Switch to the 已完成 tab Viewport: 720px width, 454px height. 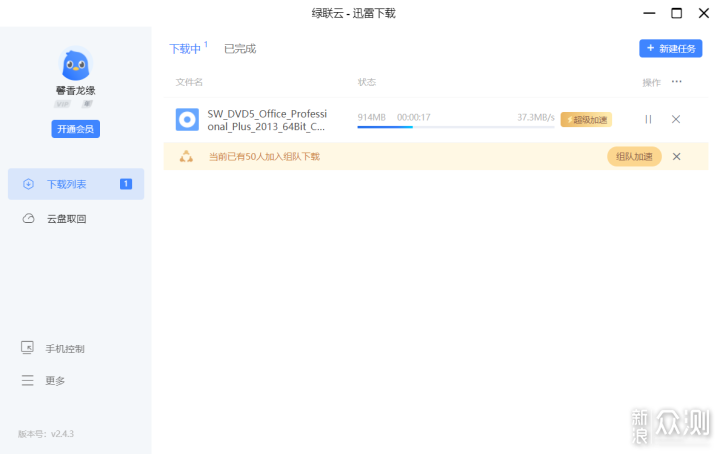[x=240, y=49]
